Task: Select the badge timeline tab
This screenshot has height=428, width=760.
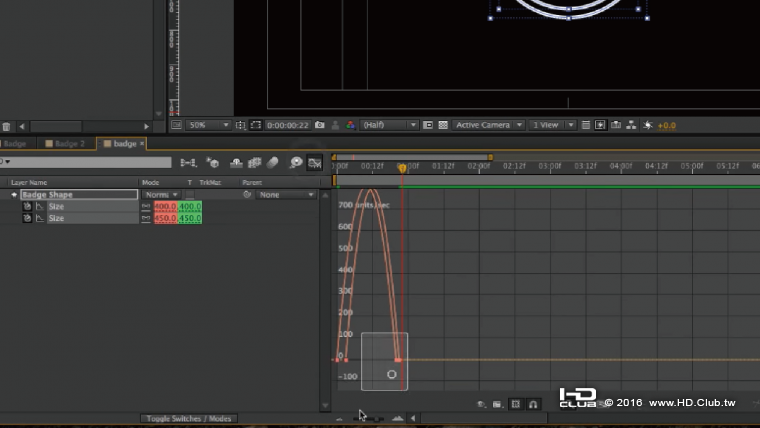Action: click(120, 143)
